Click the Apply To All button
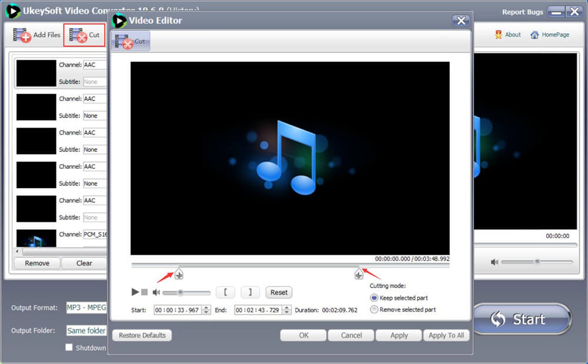Screen dimensions: 588x364 (x=446, y=335)
